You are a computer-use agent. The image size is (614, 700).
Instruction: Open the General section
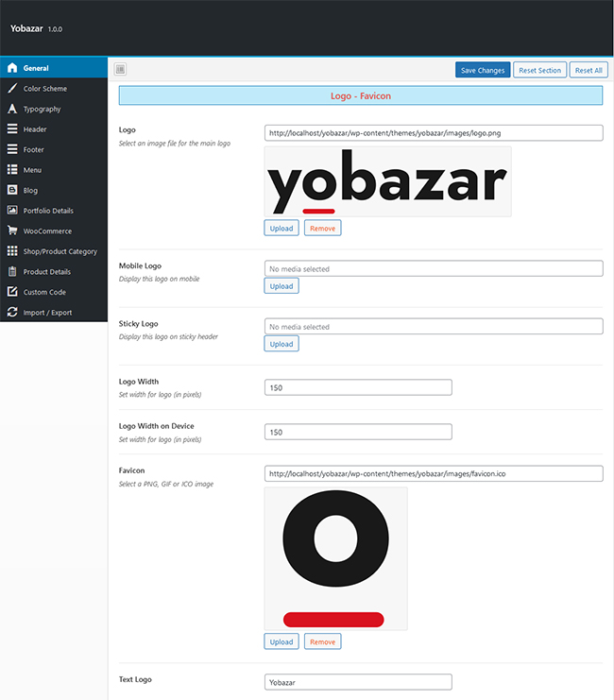[x=54, y=68]
